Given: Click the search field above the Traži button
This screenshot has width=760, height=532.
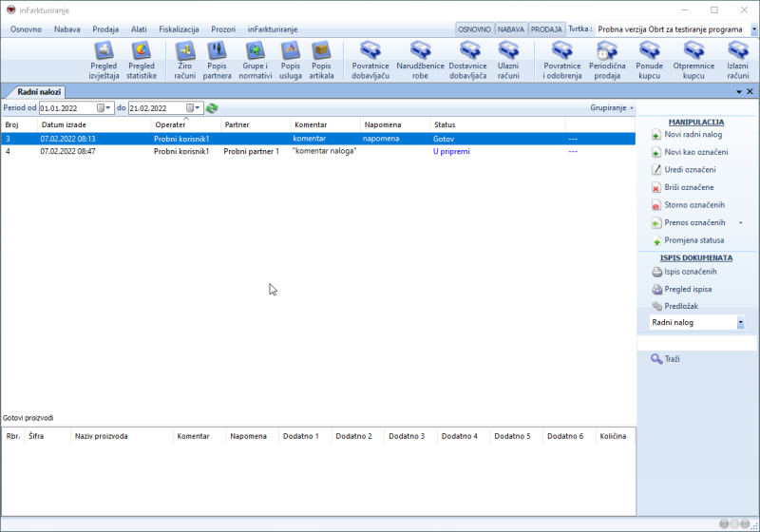Looking at the screenshot, I should point(695,342).
